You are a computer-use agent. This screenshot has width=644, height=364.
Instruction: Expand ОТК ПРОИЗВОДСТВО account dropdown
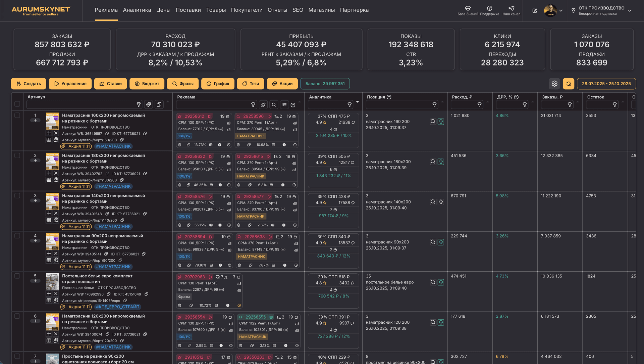pos(630,11)
